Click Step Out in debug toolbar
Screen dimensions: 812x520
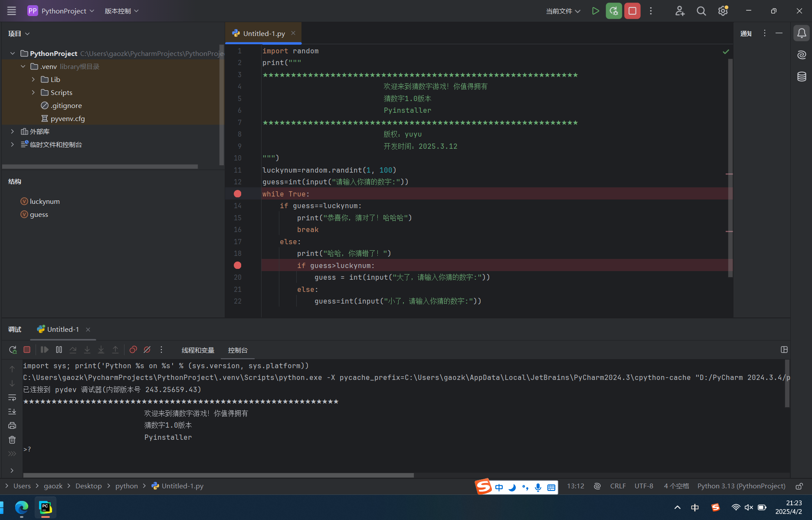click(x=115, y=350)
